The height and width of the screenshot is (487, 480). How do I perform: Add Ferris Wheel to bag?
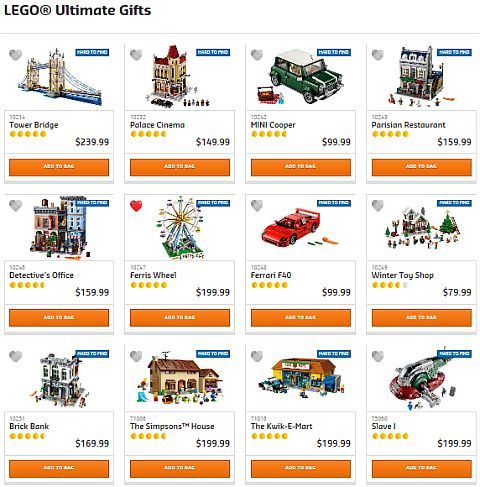tap(180, 318)
